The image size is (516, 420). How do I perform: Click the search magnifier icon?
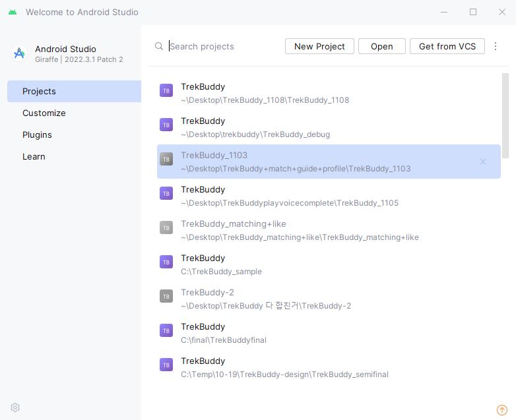[158, 46]
